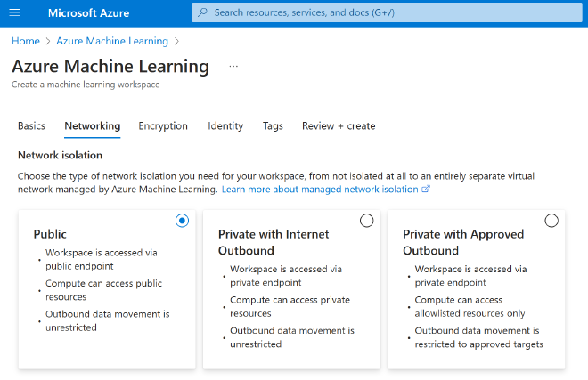Screen dimensions: 588x380
Task: Click the external link icon after managed network isolation
Action: pos(426,189)
